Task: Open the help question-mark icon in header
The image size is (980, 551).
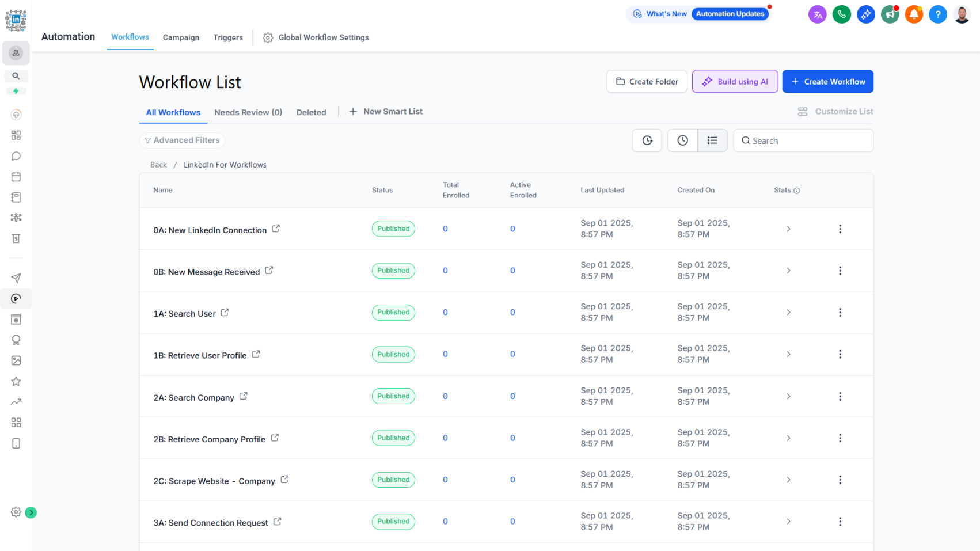Action: point(938,14)
